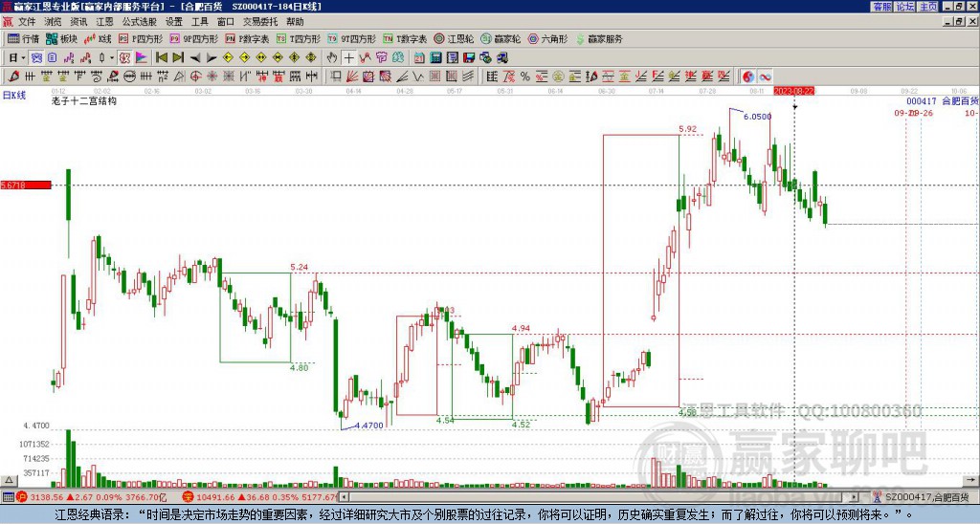The width and height of the screenshot is (980, 524).
Task: Jump to first bar with green start icon
Action: (x=162, y=58)
